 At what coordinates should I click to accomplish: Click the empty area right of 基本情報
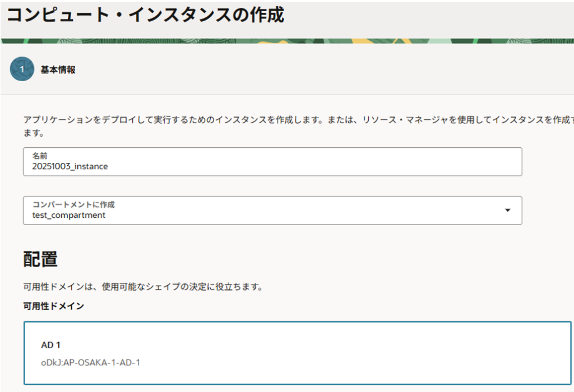336,70
